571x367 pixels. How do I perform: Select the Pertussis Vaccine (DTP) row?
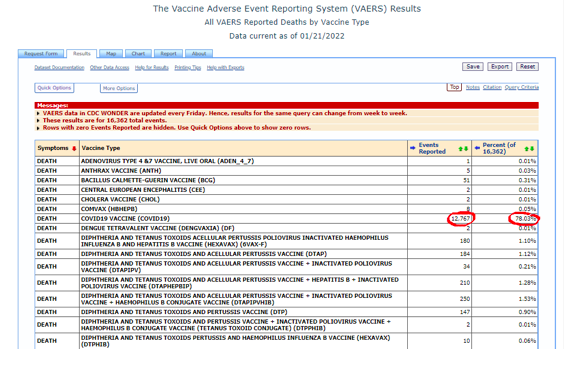coord(286,312)
